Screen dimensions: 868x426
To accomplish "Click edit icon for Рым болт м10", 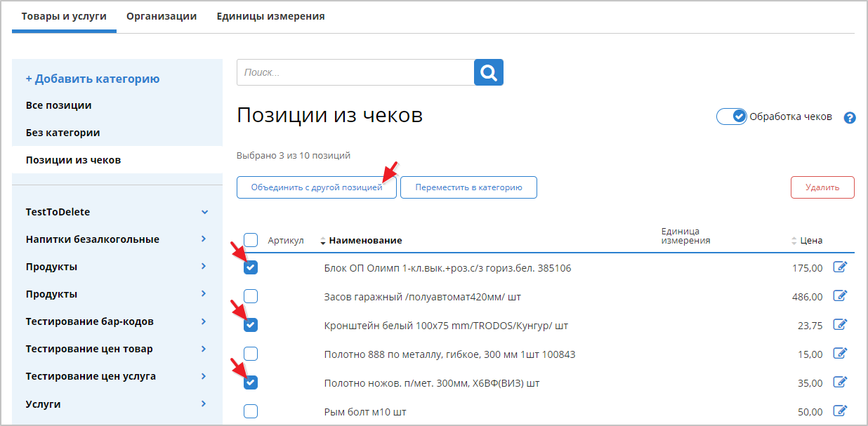I will click(840, 411).
